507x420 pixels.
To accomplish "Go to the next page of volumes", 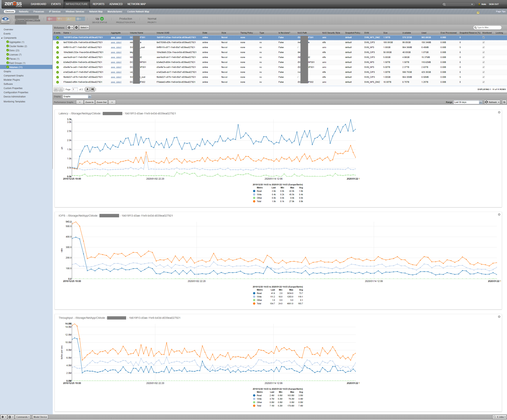I will 88,89.
